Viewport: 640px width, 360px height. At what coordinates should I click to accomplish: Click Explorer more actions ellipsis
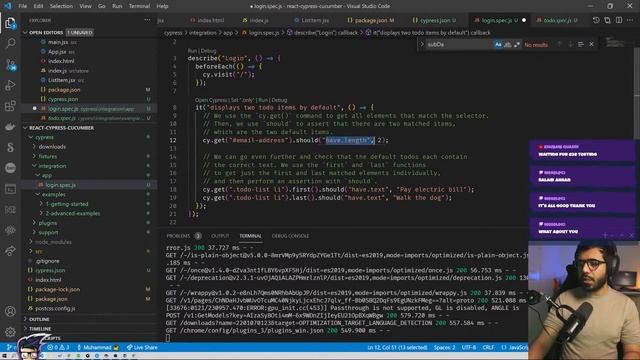coord(147,20)
